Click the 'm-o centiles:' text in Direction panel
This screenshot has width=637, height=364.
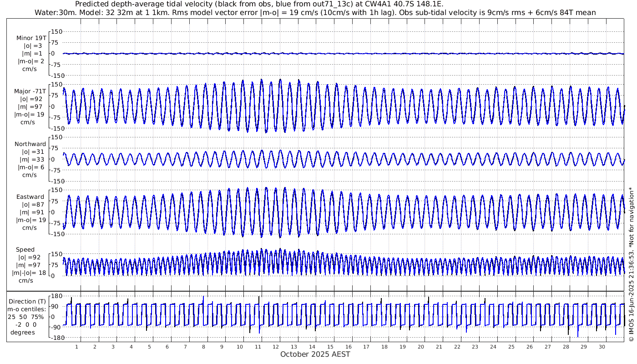[x=29, y=309]
